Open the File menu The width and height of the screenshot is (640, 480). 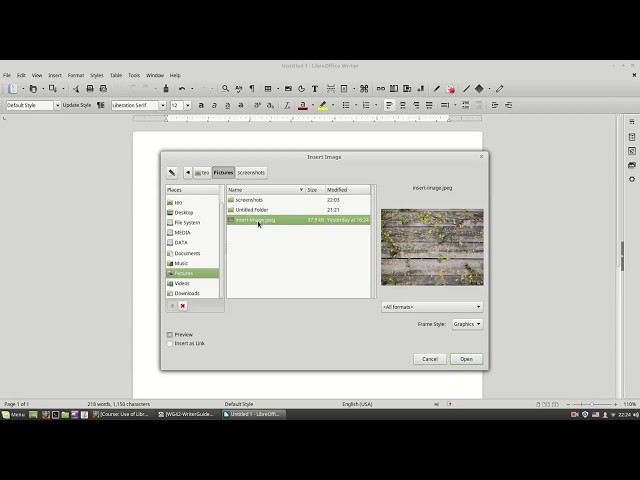click(7, 76)
